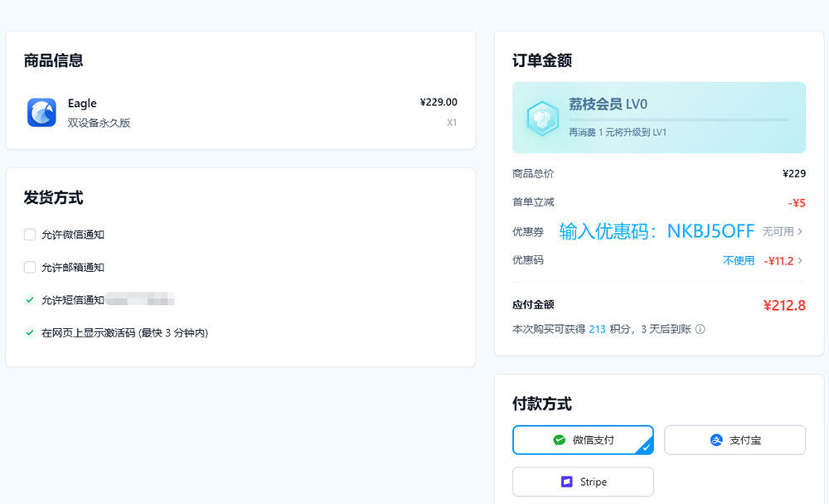
Task: Click the info icon after 3 天后到账
Action: pos(700,329)
